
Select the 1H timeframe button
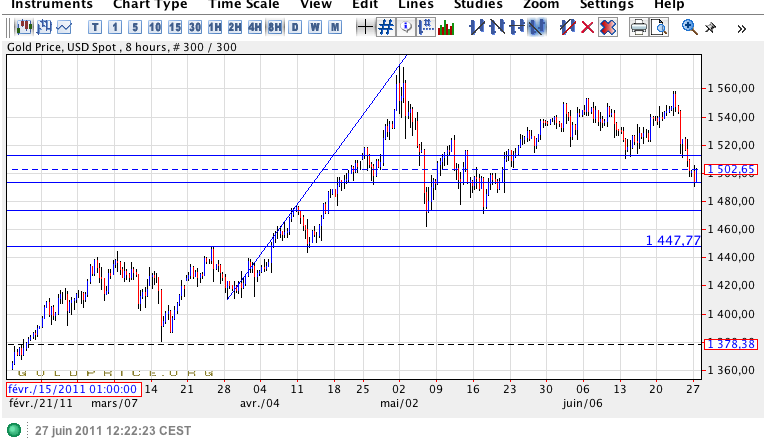point(214,27)
